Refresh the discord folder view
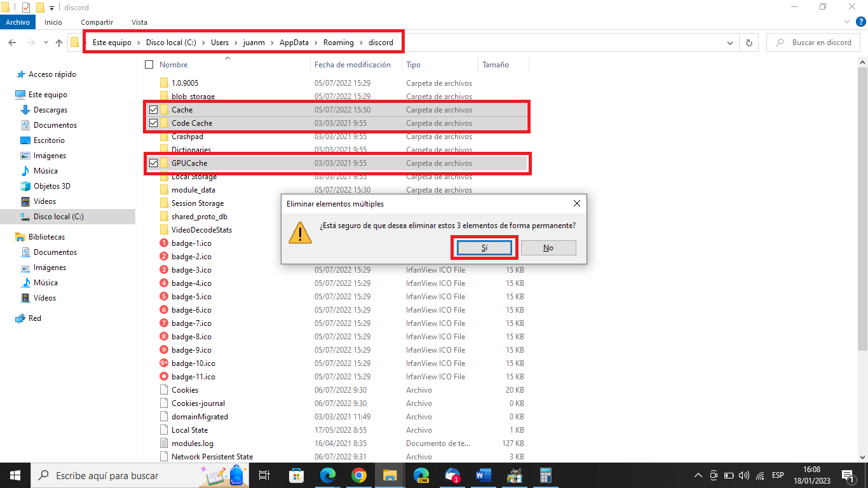This screenshot has width=868, height=488. click(749, 43)
